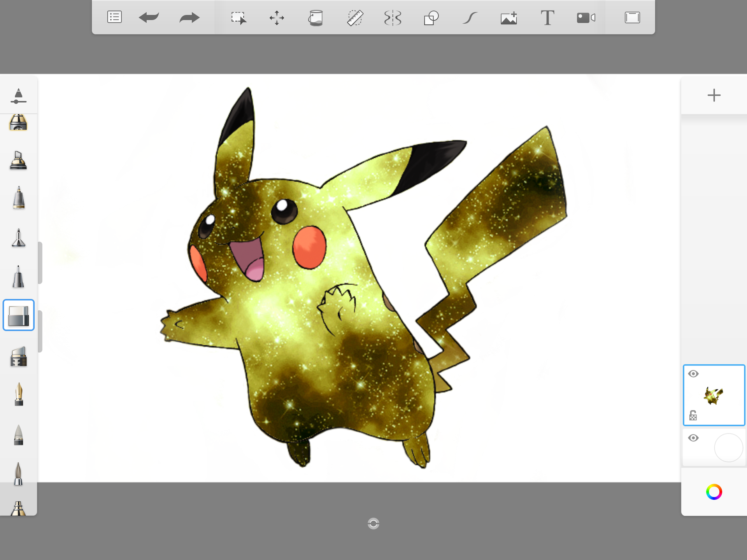Hide the background layer visibility eye

[x=693, y=438]
